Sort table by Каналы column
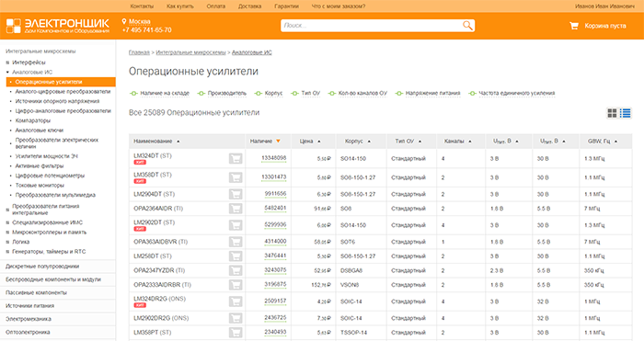The image size is (644, 341). (x=457, y=142)
